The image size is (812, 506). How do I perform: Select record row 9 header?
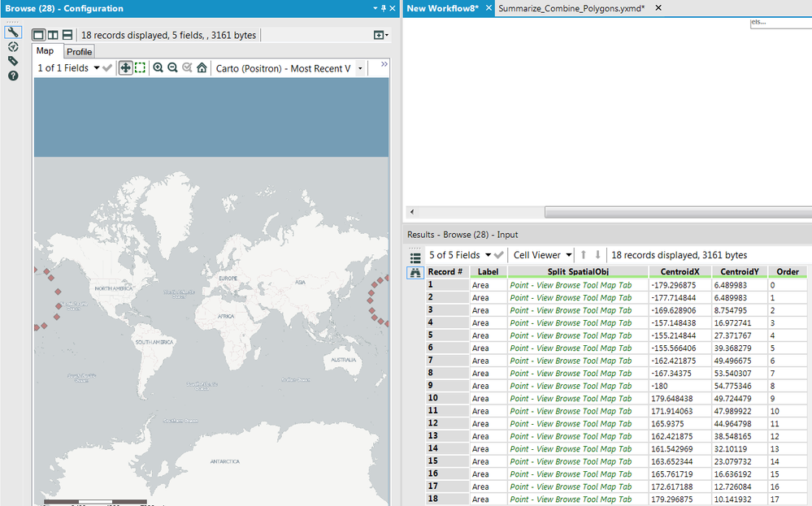(447, 386)
